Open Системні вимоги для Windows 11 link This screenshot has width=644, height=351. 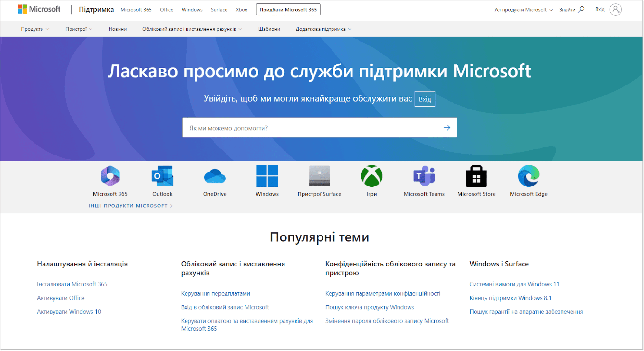[x=514, y=284]
